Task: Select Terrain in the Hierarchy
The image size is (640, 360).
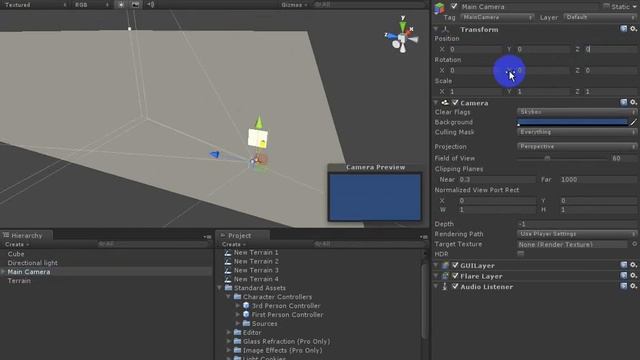Action: tap(19, 281)
